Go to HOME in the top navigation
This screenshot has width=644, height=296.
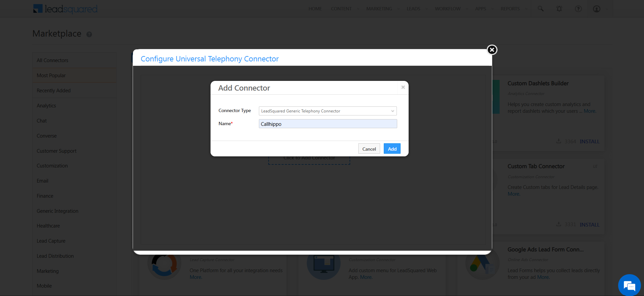pyautogui.click(x=315, y=9)
